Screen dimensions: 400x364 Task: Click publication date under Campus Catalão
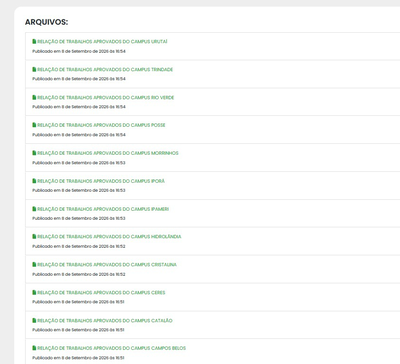78,330
